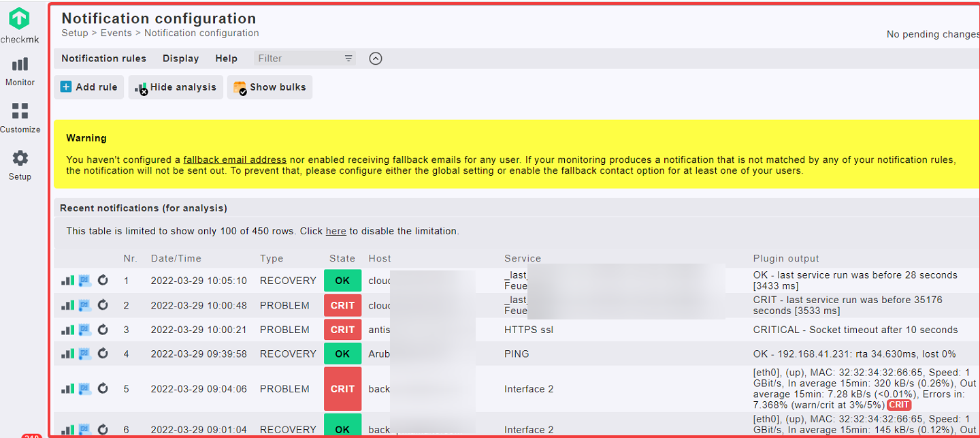Open the Help menu
This screenshot has height=438, width=980.
[x=226, y=59]
